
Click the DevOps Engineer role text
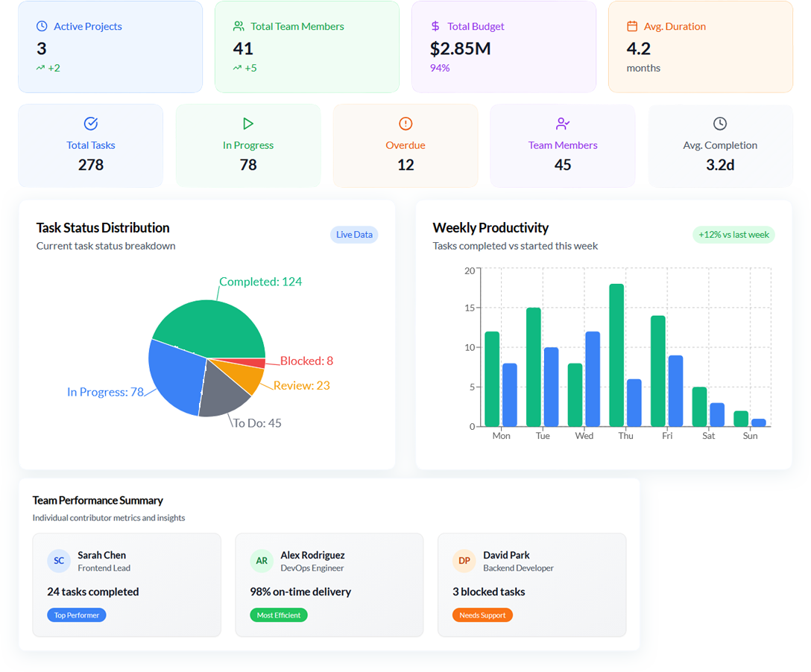click(312, 568)
